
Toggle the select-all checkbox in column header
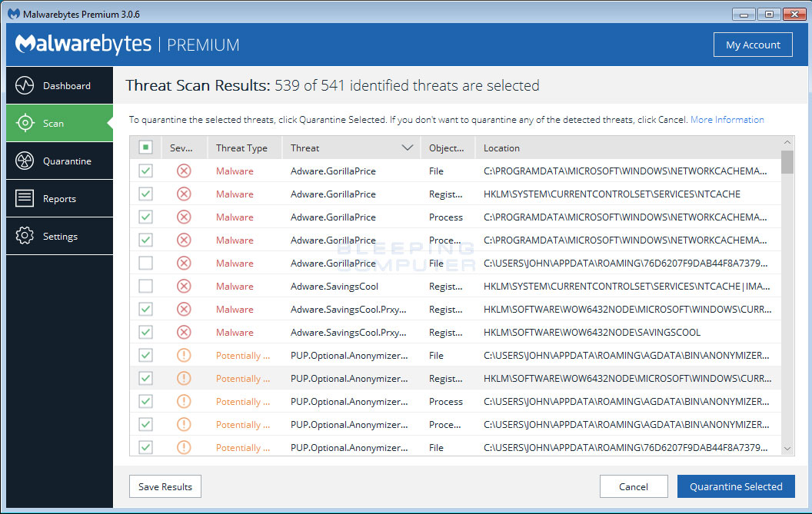[x=145, y=147]
